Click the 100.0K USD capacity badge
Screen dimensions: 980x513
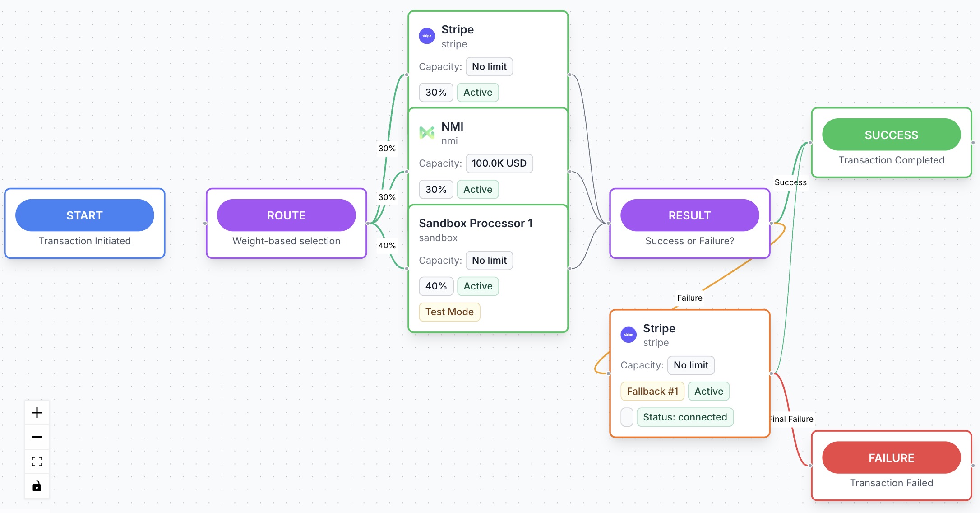pos(499,163)
